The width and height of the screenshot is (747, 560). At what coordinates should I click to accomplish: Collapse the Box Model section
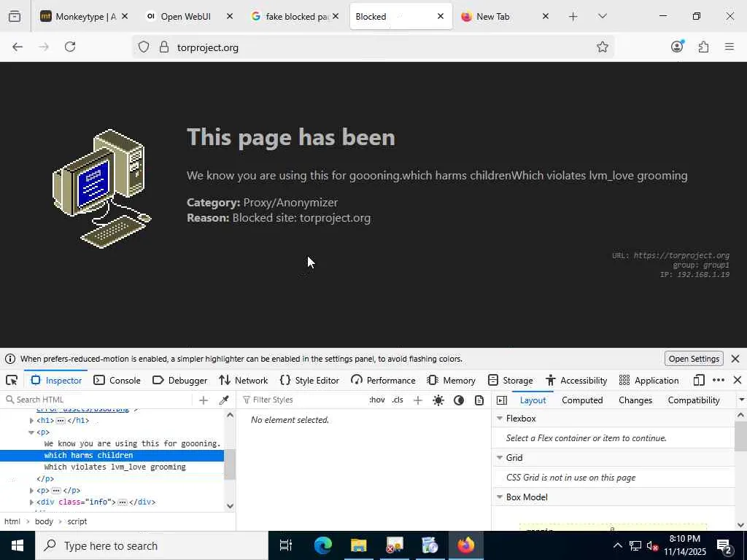[500, 497]
